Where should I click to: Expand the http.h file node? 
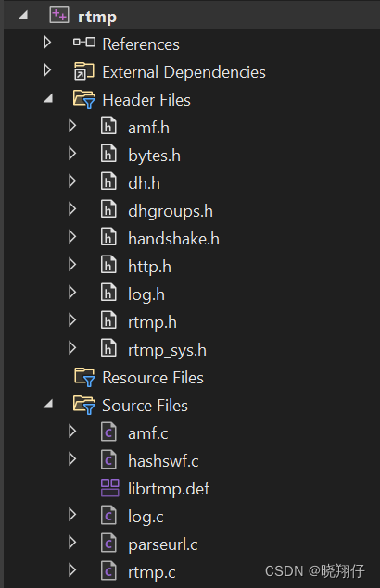[x=72, y=265]
